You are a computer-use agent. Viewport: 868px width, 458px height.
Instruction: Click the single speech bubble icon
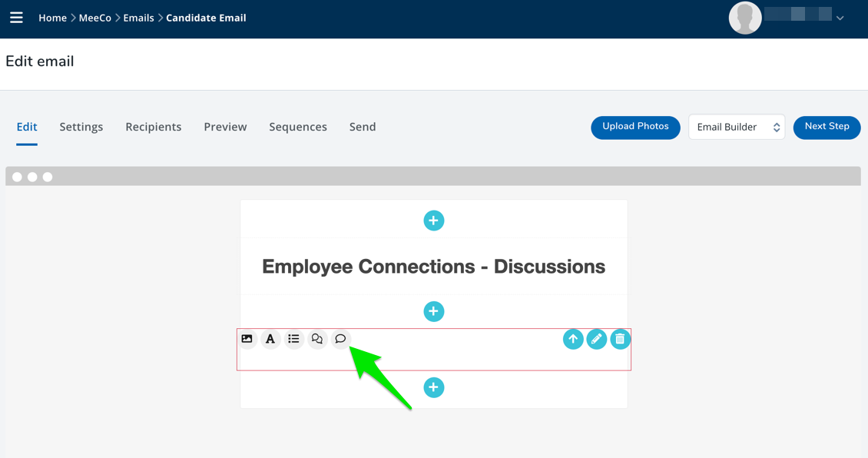[340, 339]
